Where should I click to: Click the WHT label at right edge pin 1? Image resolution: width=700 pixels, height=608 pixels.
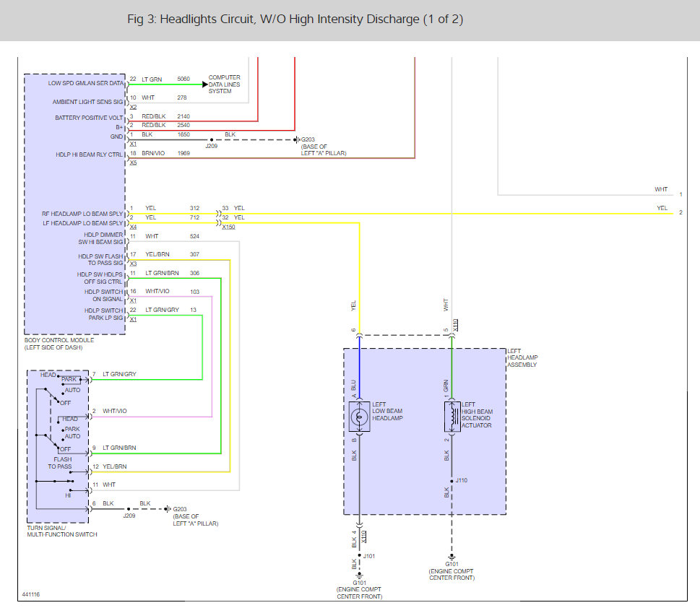click(661, 189)
